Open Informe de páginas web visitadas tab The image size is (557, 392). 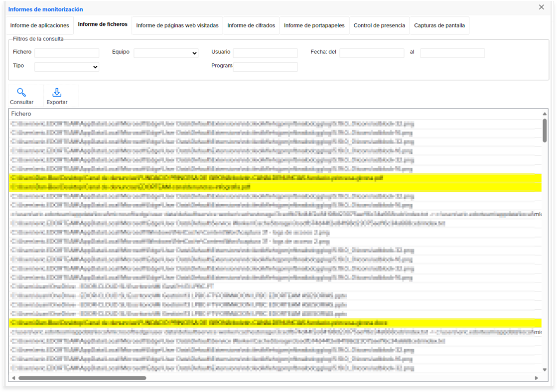tap(177, 25)
